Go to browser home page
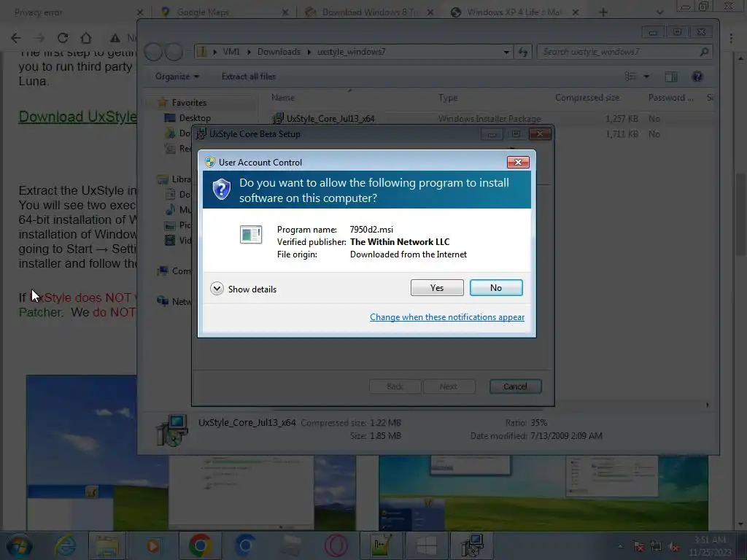The width and height of the screenshot is (747, 560). tap(86, 38)
